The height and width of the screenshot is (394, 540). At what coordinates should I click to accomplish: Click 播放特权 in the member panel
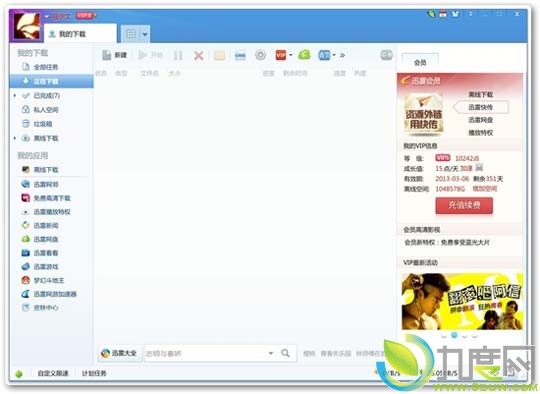[x=480, y=133]
